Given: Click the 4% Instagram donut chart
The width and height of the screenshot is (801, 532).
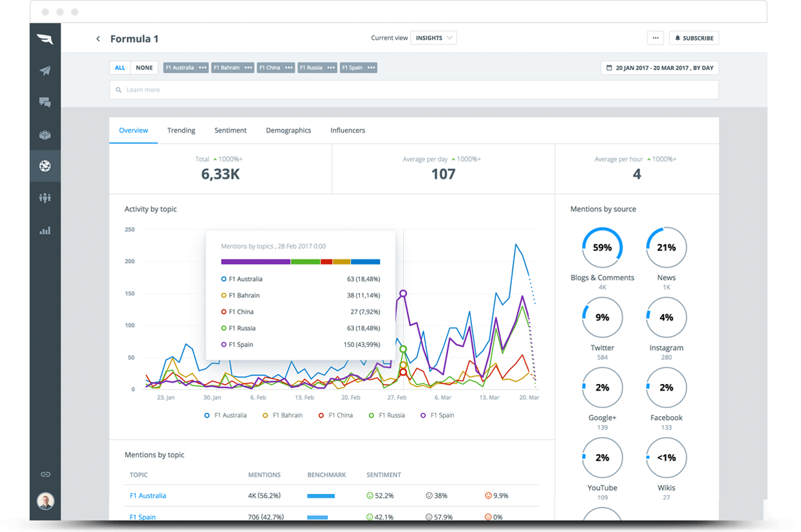Looking at the screenshot, I should coord(666,318).
